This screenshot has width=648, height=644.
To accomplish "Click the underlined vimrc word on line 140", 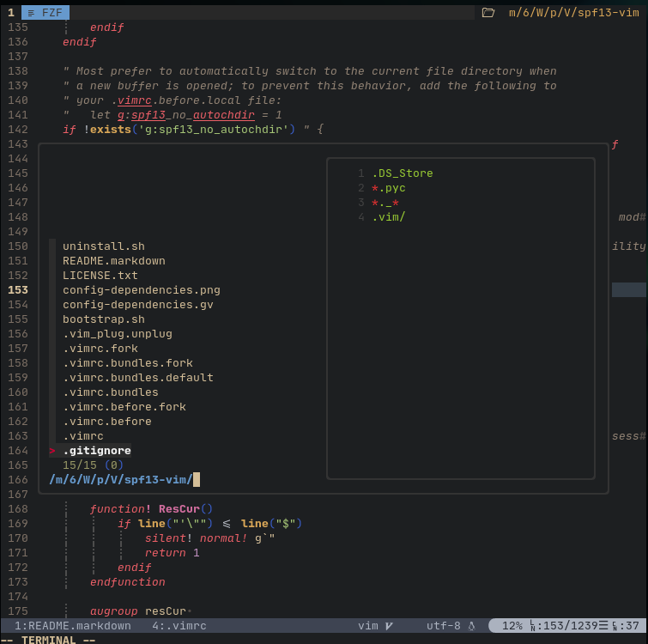I will tap(134, 100).
